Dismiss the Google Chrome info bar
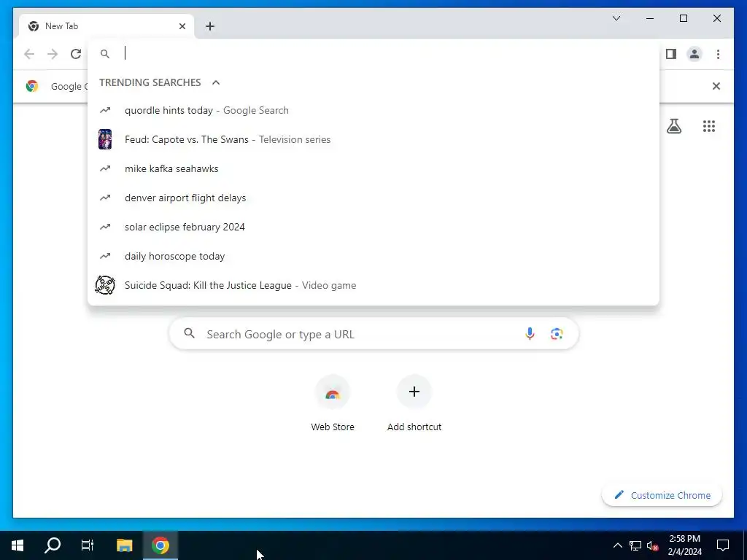The height and width of the screenshot is (560, 747). 716,86
